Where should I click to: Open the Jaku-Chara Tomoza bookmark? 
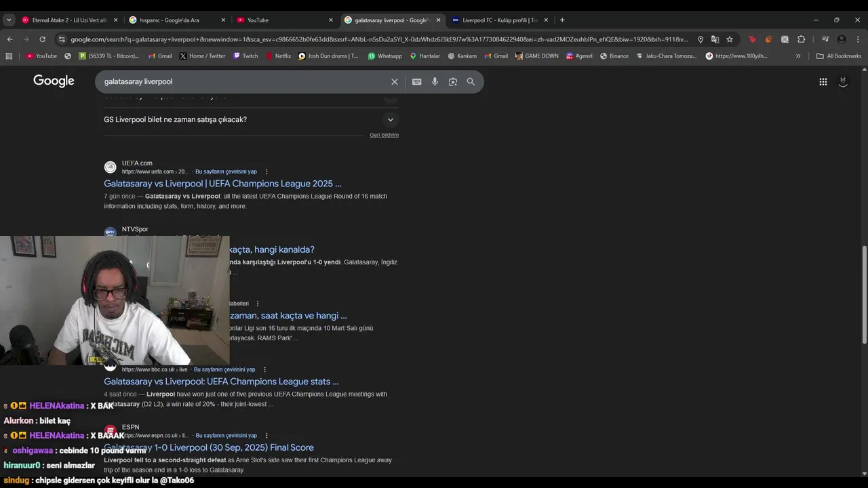pos(666,56)
